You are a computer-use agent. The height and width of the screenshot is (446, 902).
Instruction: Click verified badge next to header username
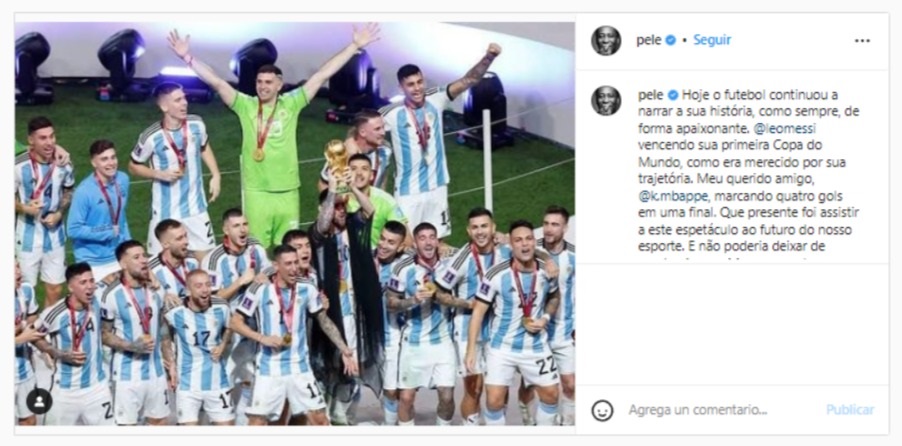pyautogui.click(x=670, y=40)
